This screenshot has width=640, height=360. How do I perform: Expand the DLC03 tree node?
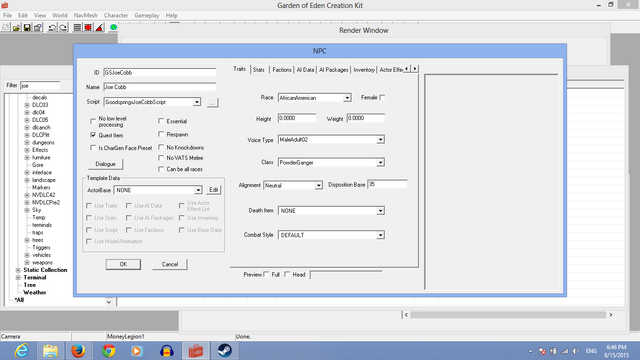tap(27, 105)
